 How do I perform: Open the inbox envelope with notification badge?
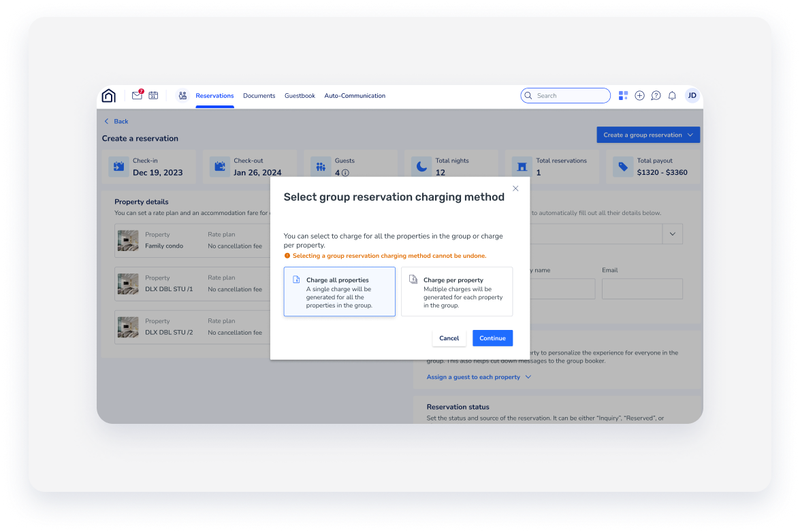[x=136, y=96]
